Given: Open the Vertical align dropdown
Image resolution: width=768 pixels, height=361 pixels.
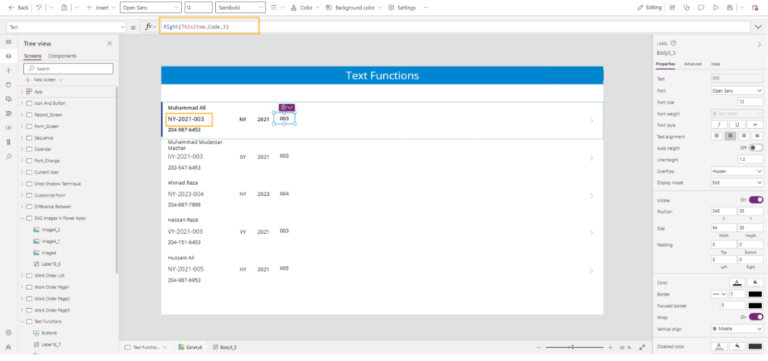Looking at the screenshot, I should click(737, 329).
